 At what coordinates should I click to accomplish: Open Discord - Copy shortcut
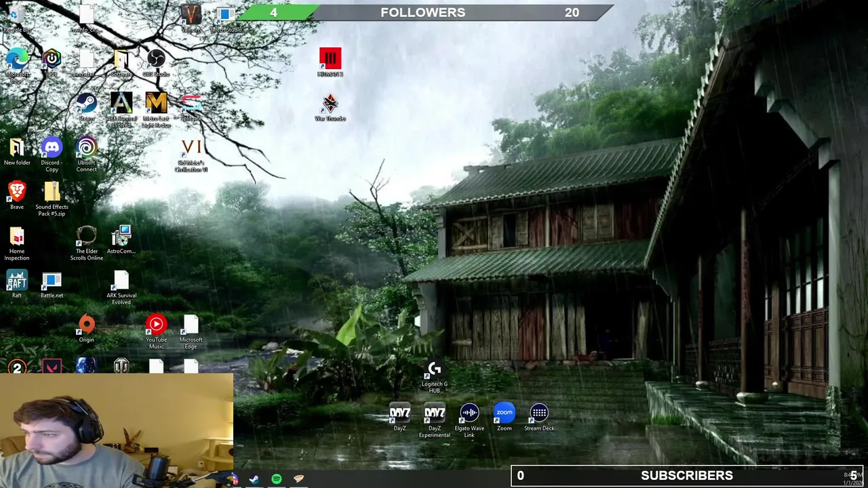click(x=52, y=155)
